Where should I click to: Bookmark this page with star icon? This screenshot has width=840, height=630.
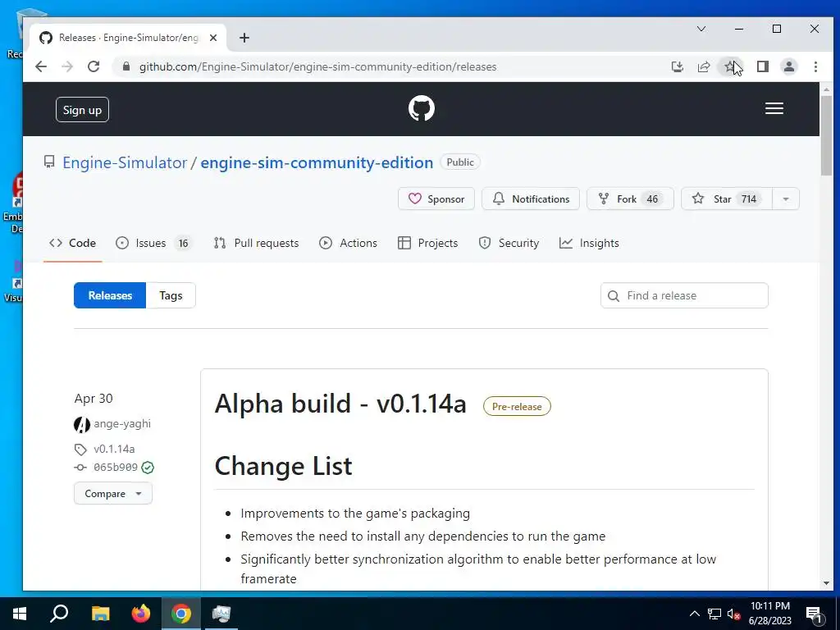[729, 66]
